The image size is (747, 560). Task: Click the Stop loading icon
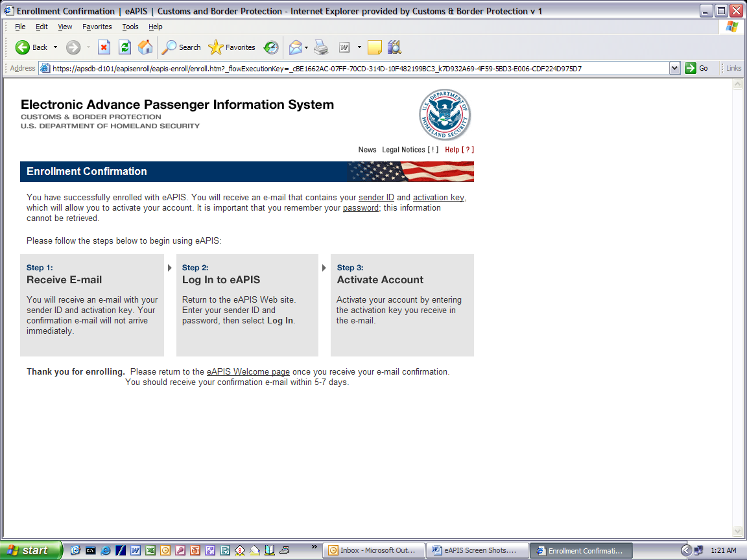tap(104, 47)
